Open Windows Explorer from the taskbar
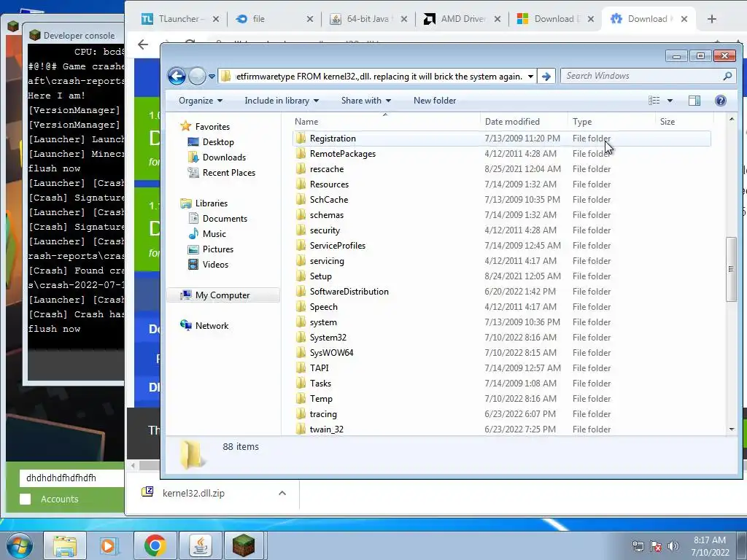 pyautogui.click(x=65, y=545)
